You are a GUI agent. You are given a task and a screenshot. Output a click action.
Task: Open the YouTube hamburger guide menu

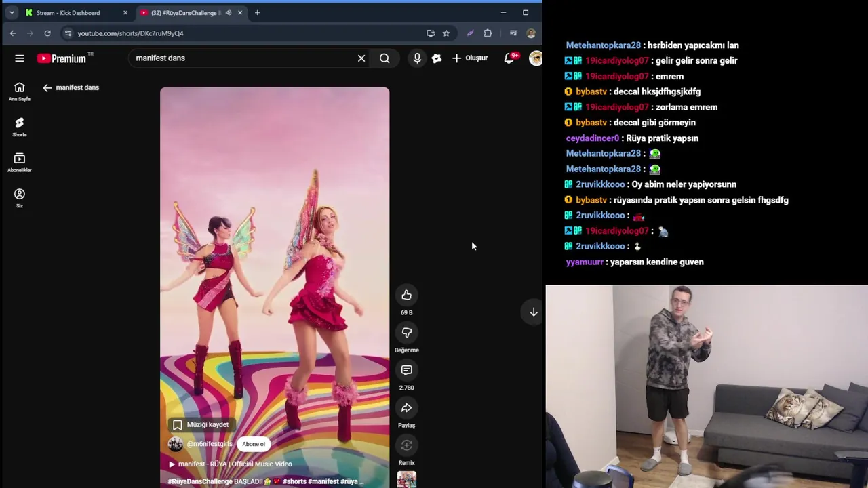pos(20,58)
